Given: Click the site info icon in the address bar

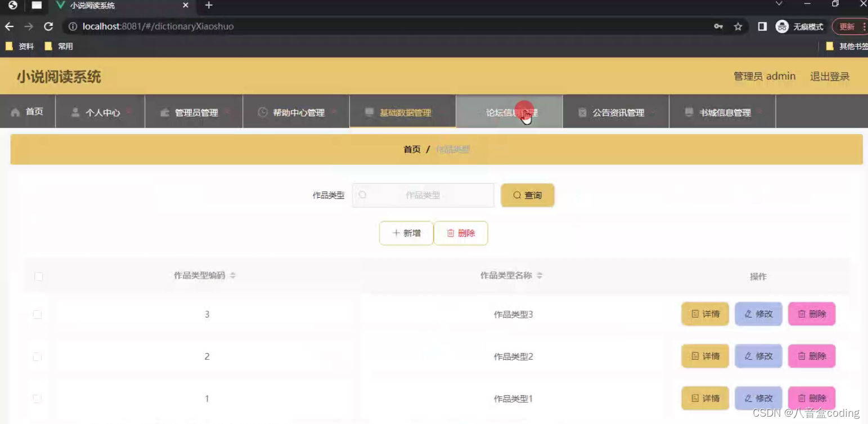Looking at the screenshot, I should click(73, 26).
